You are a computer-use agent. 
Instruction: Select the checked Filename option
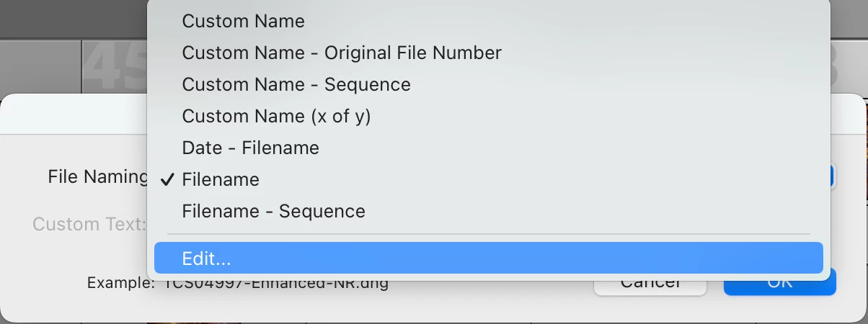pos(221,180)
